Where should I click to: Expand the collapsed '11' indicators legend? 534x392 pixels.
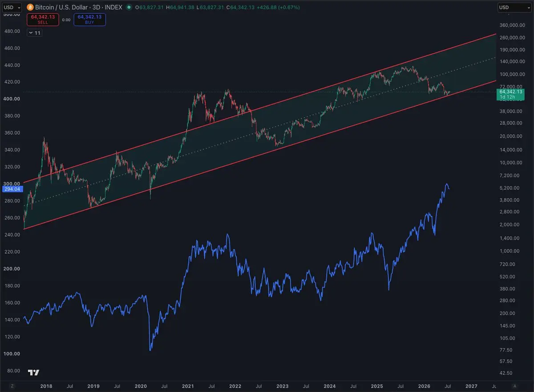(x=34, y=32)
